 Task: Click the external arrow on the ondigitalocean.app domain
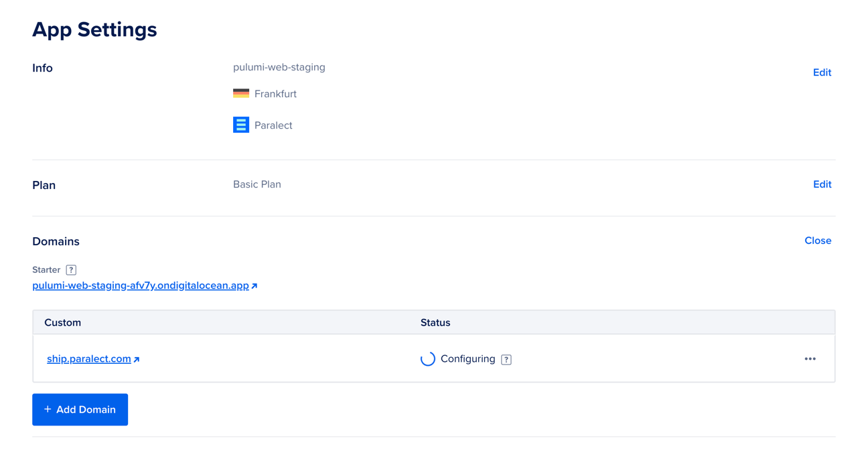pyautogui.click(x=253, y=285)
